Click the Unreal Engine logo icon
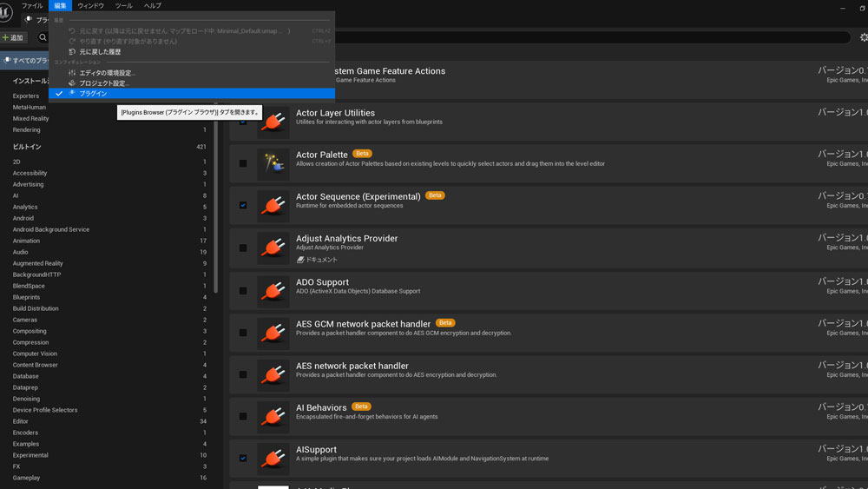This screenshot has width=868, height=489. (4, 12)
